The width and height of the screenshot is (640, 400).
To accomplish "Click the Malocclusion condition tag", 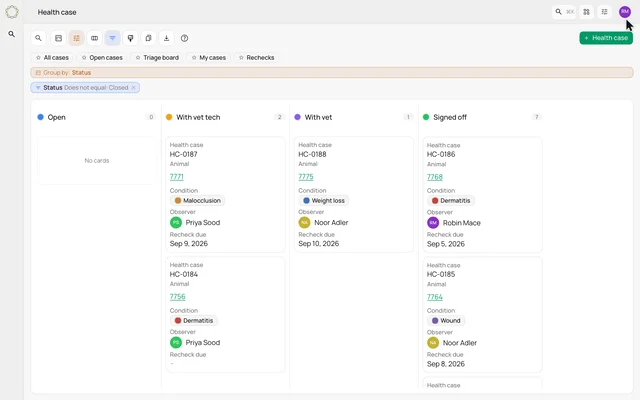I will point(198,200).
